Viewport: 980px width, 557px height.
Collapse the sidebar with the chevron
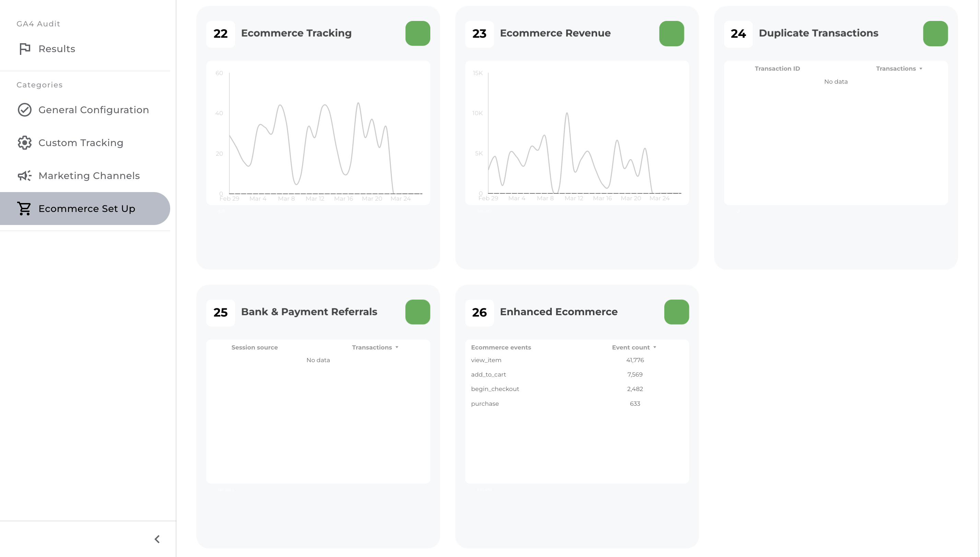(156, 539)
